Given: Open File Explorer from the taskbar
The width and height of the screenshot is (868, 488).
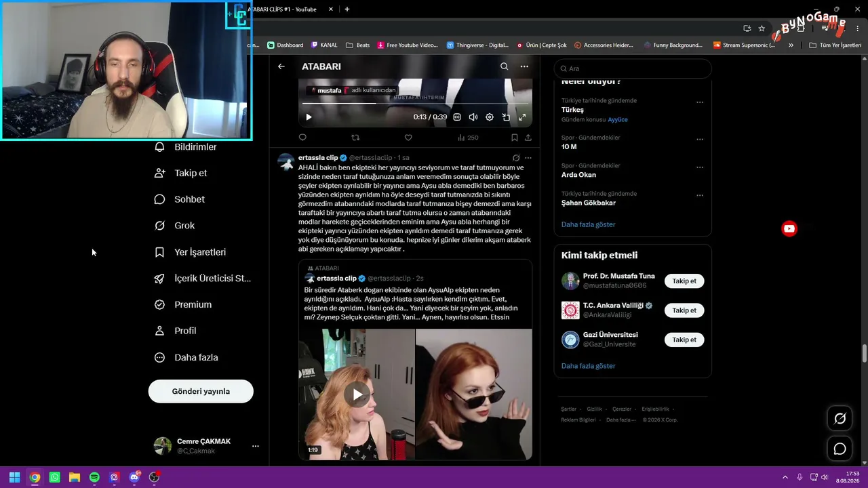Looking at the screenshot, I should coord(75,477).
